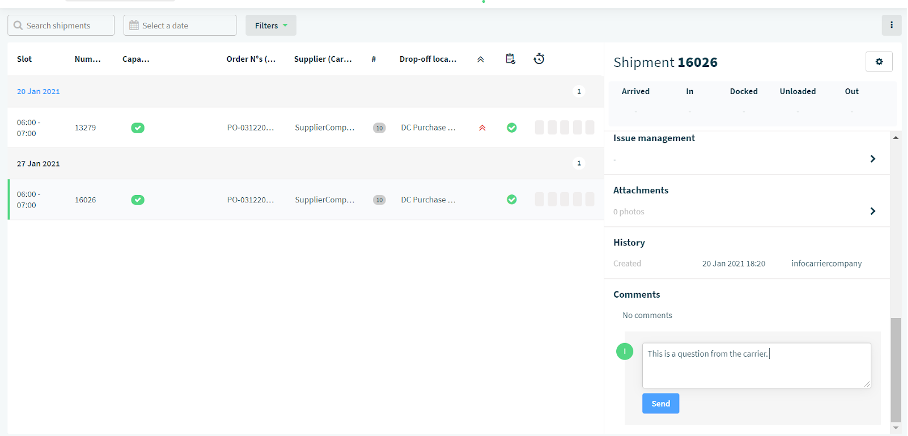
Task: Click the 20 Jan 2021 date group link
Action: pyautogui.click(x=38, y=91)
